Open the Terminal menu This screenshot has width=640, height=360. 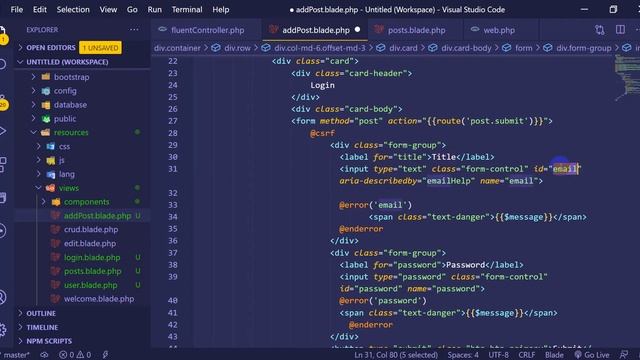(187, 9)
